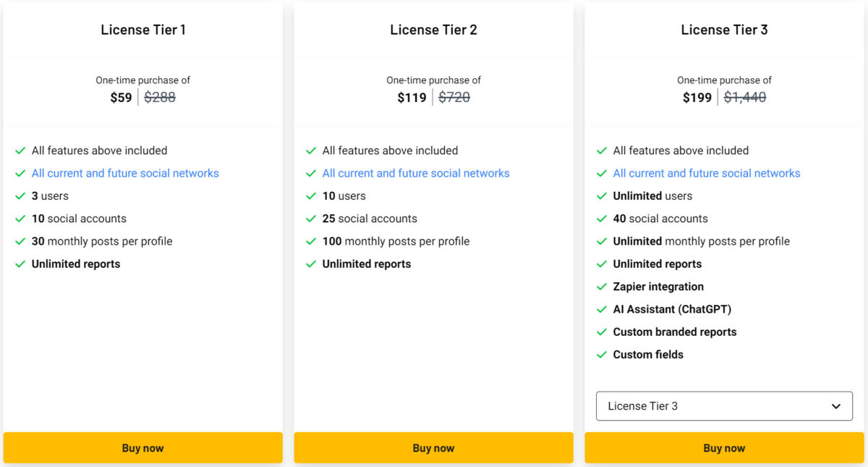The width and height of the screenshot is (868, 467).
Task: Select the "License Tier 3" card heading
Action: coord(724,30)
